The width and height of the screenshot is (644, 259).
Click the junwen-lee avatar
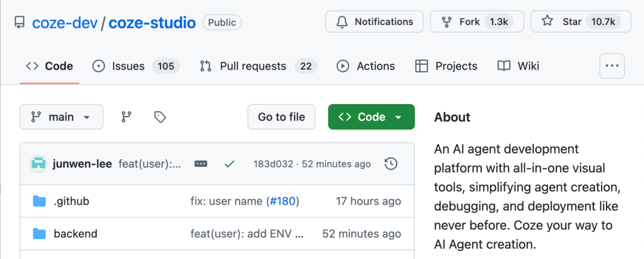click(x=39, y=164)
